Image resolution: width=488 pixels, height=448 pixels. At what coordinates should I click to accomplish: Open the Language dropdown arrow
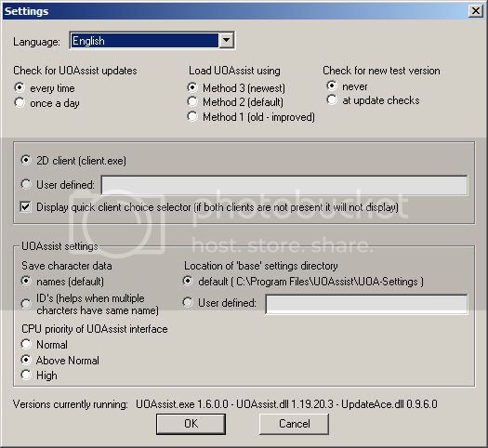click(226, 41)
